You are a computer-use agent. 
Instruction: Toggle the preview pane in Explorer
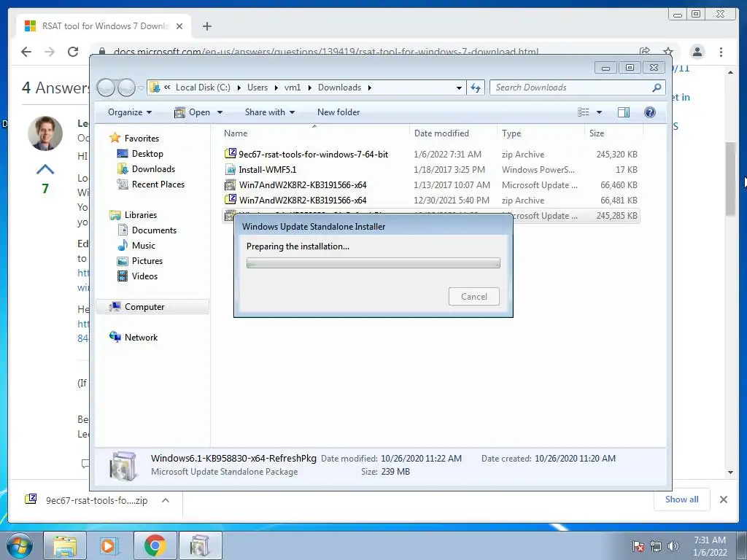tap(623, 112)
